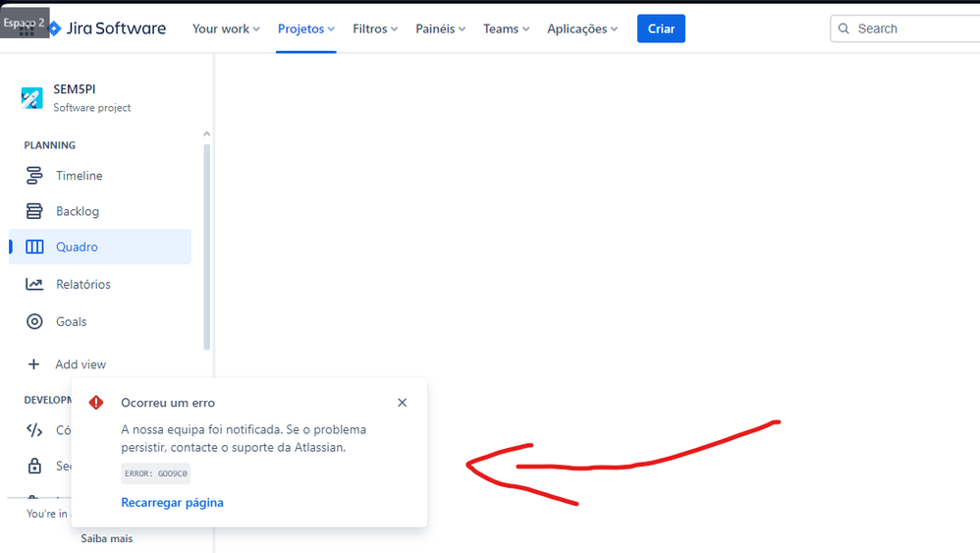Close the error notification
This screenshot has height=553, width=980.
pyautogui.click(x=402, y=403)
